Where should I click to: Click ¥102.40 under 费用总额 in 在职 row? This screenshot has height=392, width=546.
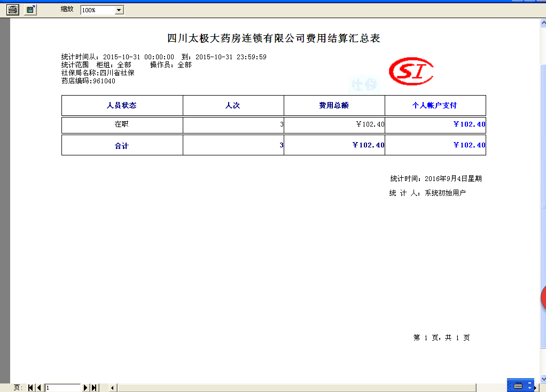click(x=370, y=124)
